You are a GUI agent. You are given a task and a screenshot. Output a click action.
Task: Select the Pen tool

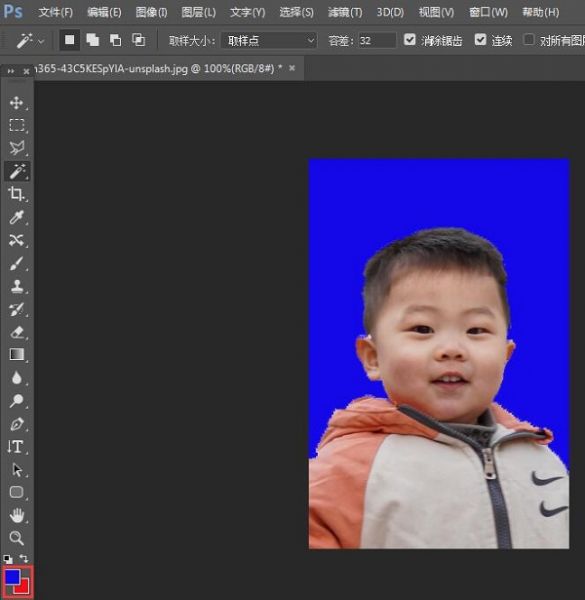[x=16, y=424]
